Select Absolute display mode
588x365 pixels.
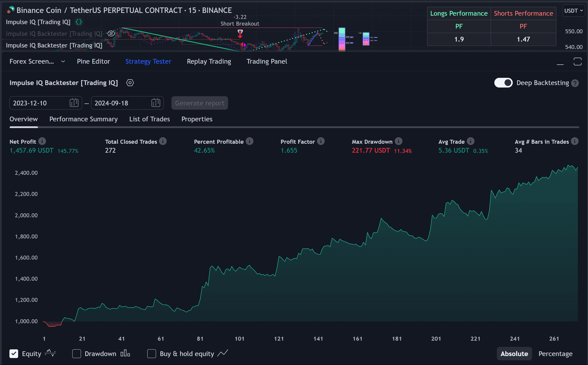coord(514,354)
